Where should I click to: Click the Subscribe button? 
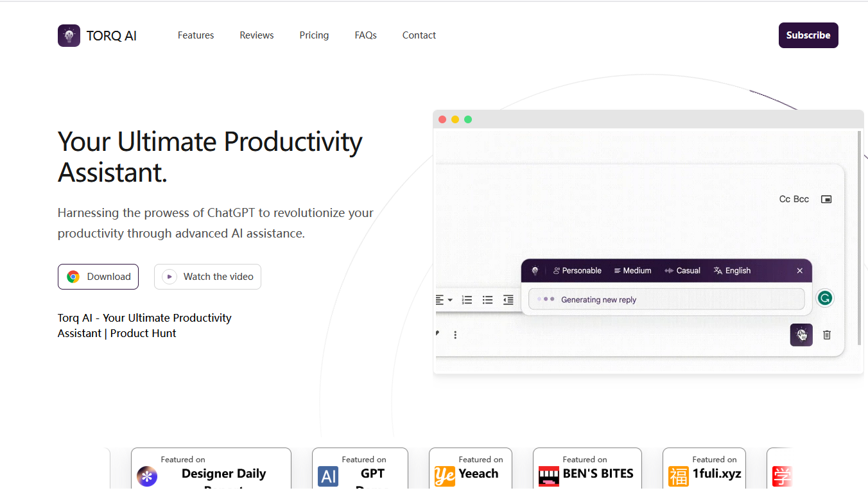click(x=808, y=35)
